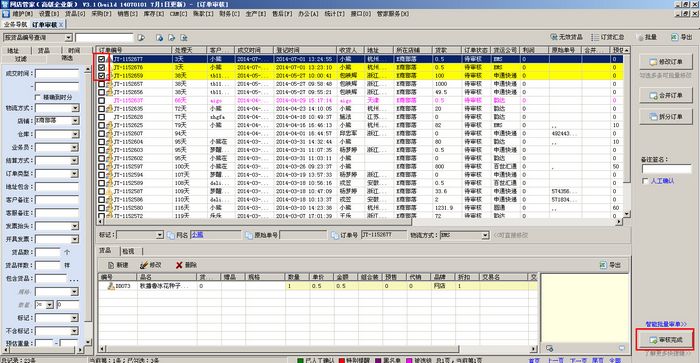This screenshot has width=700, height=363.
Task: Expand the 仓库 warehouse dropdown
Action: pyautogui.click(x=75, y=134)
